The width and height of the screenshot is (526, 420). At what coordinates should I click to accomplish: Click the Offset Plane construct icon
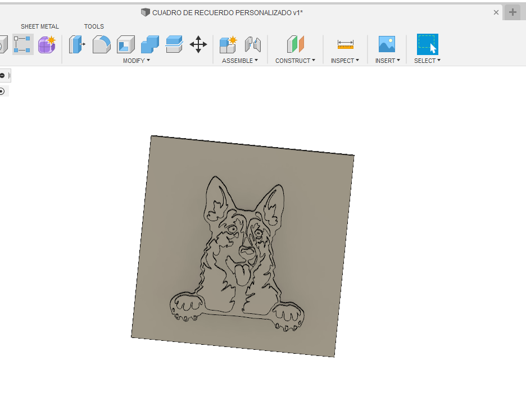[x=296, y=44]
